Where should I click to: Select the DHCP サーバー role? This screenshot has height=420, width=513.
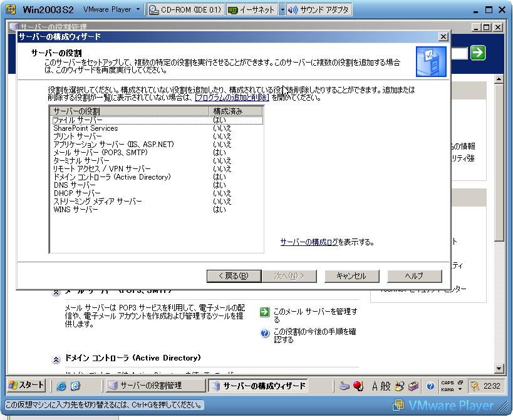pyautogui.click(x=157, y=193)
